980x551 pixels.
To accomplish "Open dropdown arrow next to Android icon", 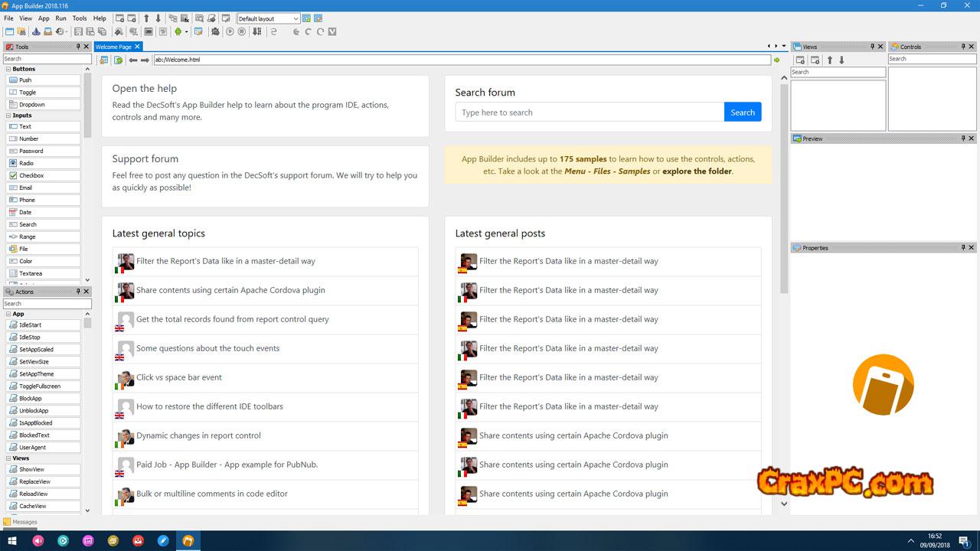I will coord(186,32).
